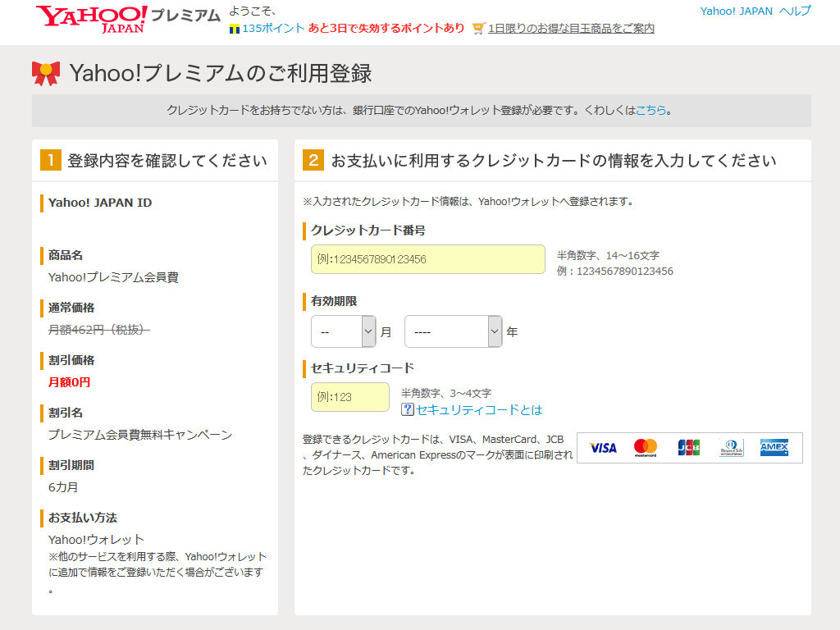Click the Yahoo!ウォレット payment method value

pos(97,540)
